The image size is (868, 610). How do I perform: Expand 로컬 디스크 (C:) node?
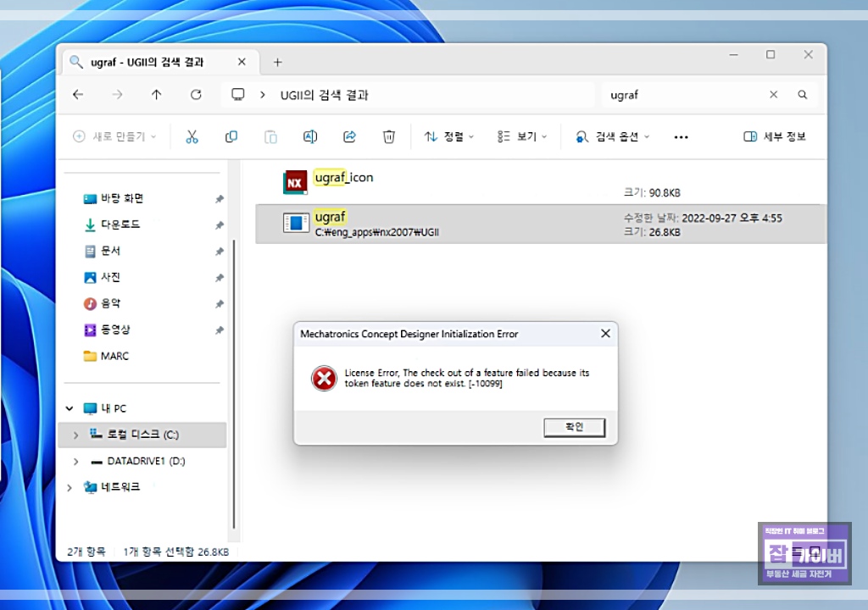(75, 435)
